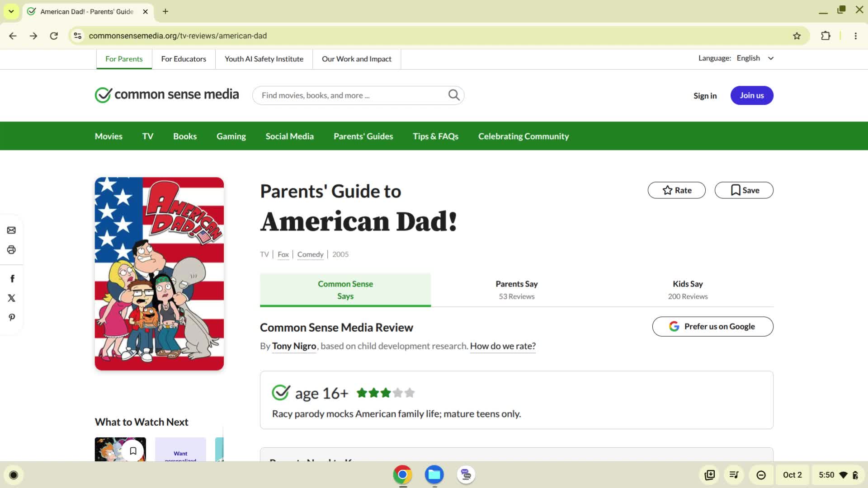Screen dimensions: 868x488
Task: Open the tab search dropdown arrow
Action: (x=11, y=11)
